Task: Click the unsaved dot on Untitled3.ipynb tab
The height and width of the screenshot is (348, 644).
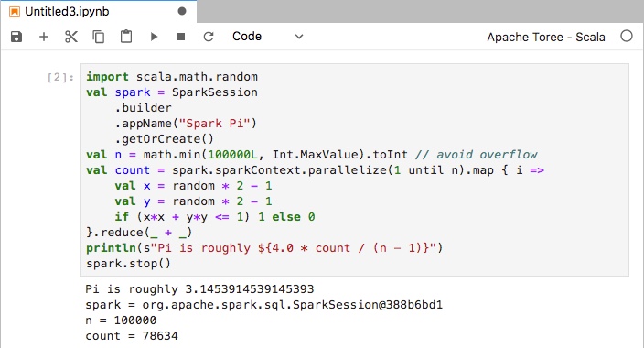Action: coord(181,12)
